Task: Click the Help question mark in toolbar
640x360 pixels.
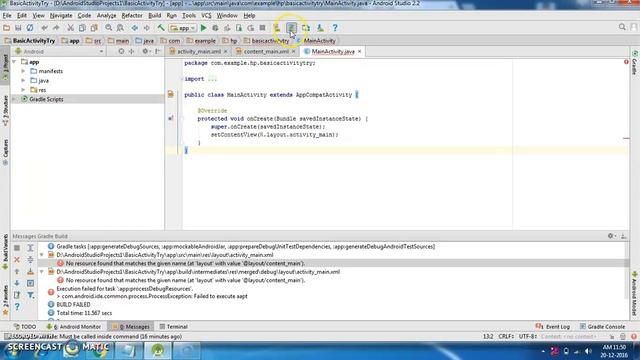Action: [x=335, y=28]
